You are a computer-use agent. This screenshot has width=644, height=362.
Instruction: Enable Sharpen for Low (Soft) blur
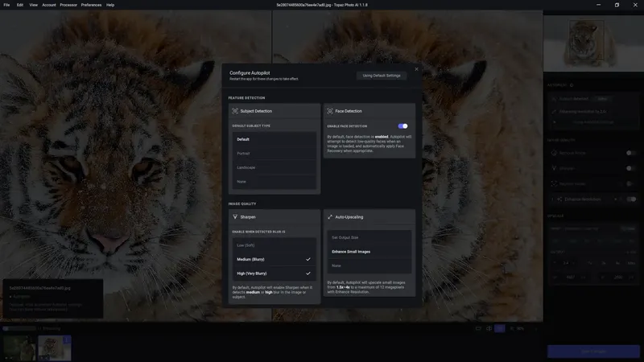tap(275, 245)
